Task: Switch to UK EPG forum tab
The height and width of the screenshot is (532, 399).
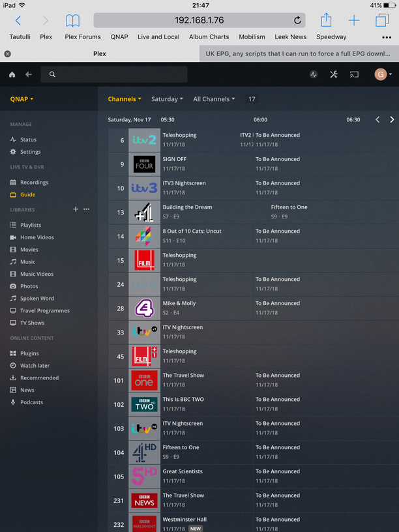Action: point(299,53)
